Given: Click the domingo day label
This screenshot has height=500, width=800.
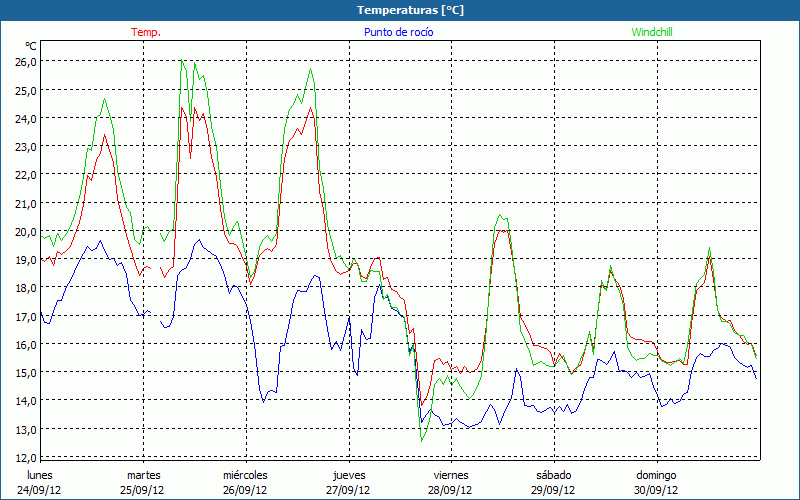Looking at the screenshot, I should [x=656, y=475].
